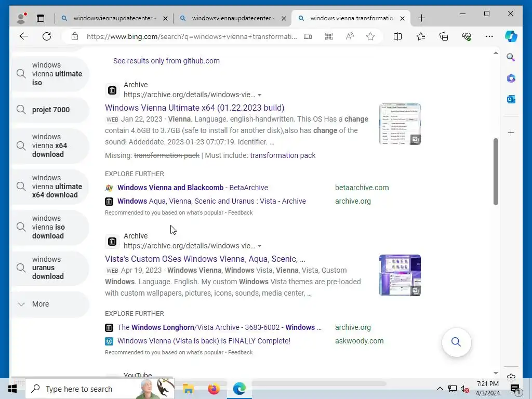This screenshot has width=532, height=399.
Task: Open Settings and more ellipsis menu
Action: coord(489,36)
